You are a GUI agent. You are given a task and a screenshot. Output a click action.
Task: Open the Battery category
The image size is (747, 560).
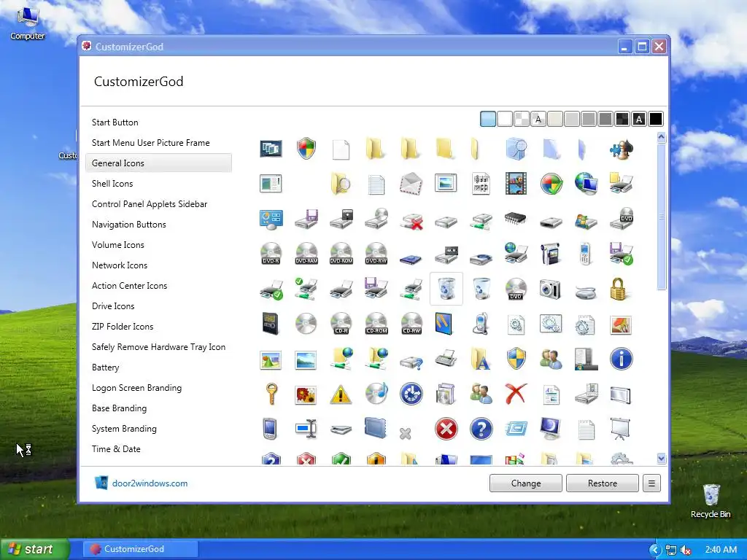click(158, 367)
